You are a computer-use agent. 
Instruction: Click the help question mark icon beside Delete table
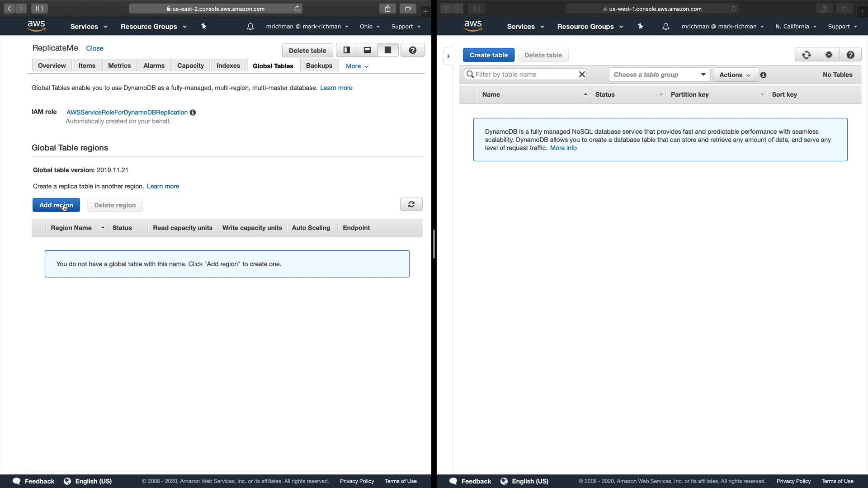(412, 50)
